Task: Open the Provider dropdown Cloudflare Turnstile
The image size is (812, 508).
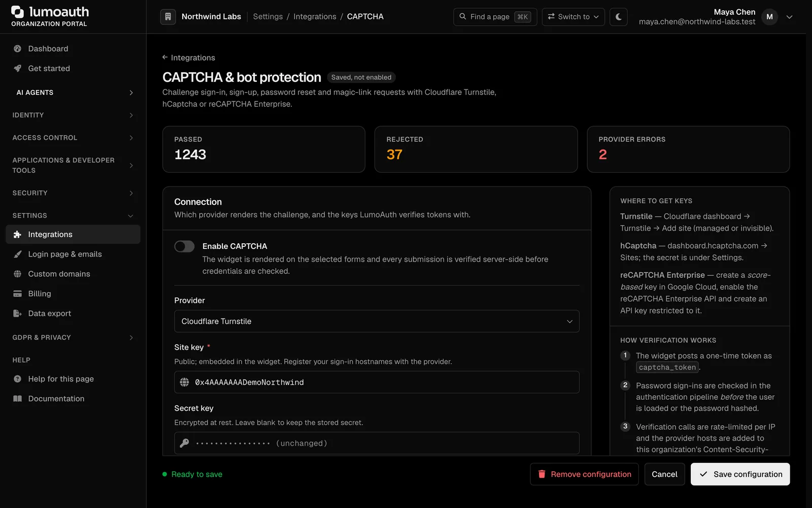Action: click(x=377, y=321)
